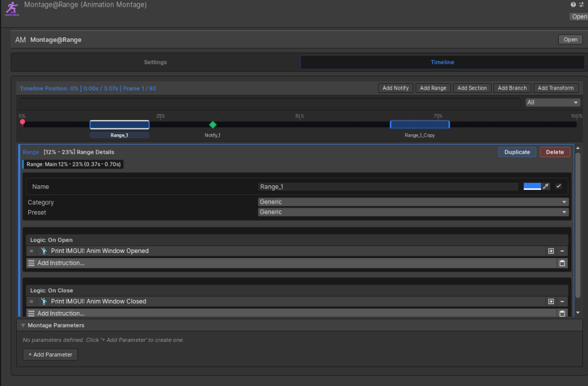The image size is (588, 386).
Task: Remove the Anim Window Opened instruction
Action: [x=562, y=251]
